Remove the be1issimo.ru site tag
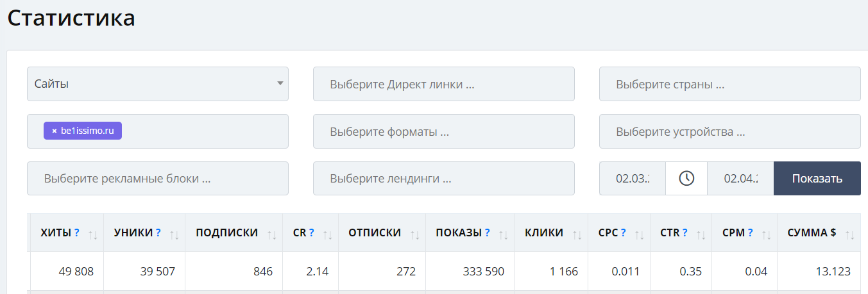The height and width of the screenshot is (294, 868). pyautogui.click(x=55, y=131)
